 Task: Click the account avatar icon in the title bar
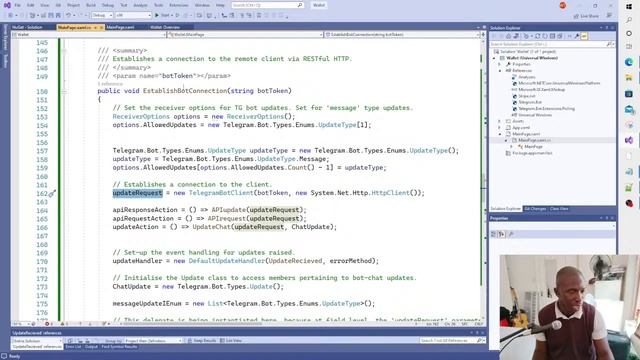pos(563,5)
